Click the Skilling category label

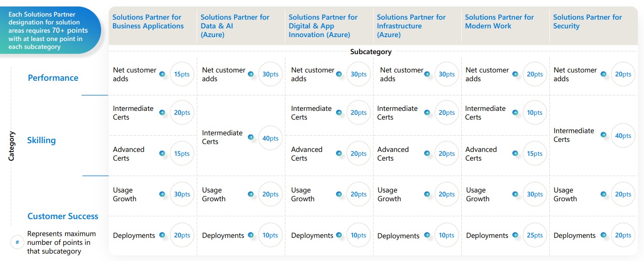pos(41,140)
